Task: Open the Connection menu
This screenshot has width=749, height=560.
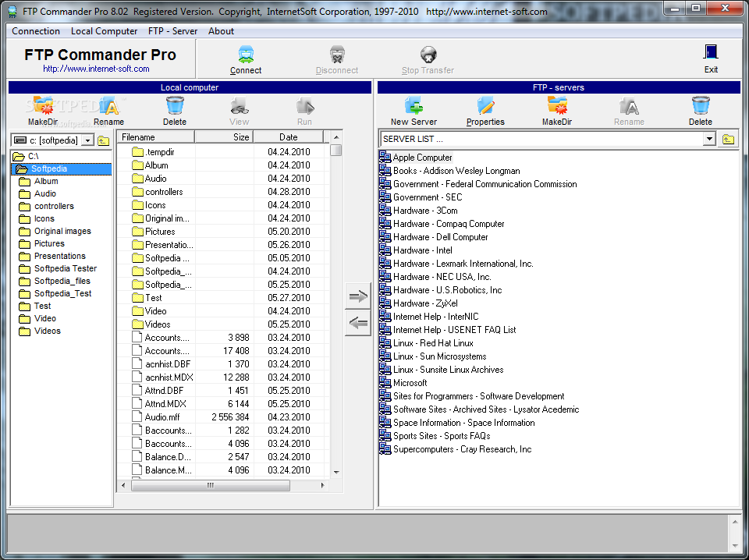Action: coord(36,31)
